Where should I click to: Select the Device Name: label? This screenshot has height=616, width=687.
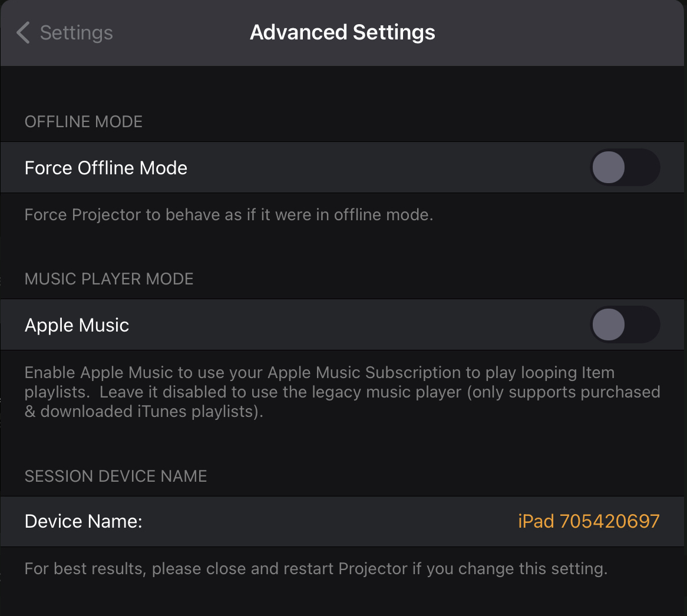83,521
